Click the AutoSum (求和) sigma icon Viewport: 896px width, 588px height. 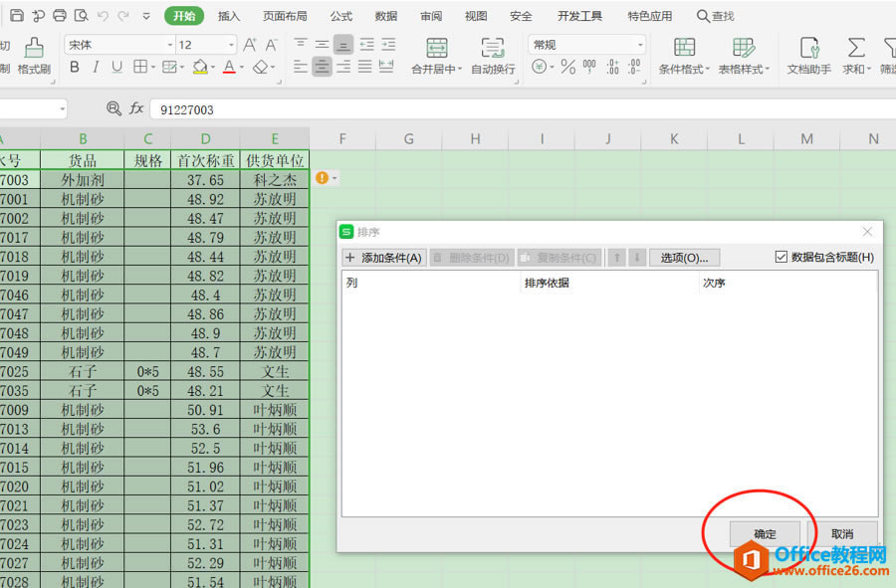856,48
